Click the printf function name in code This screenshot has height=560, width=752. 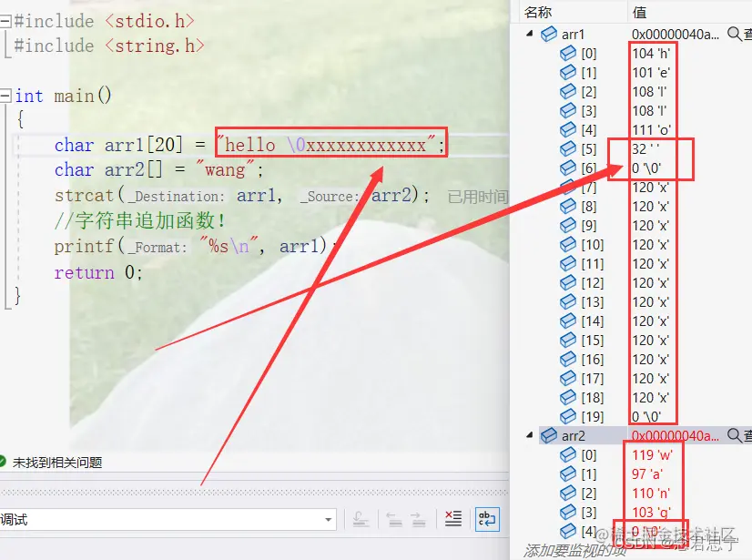point(84,246)
